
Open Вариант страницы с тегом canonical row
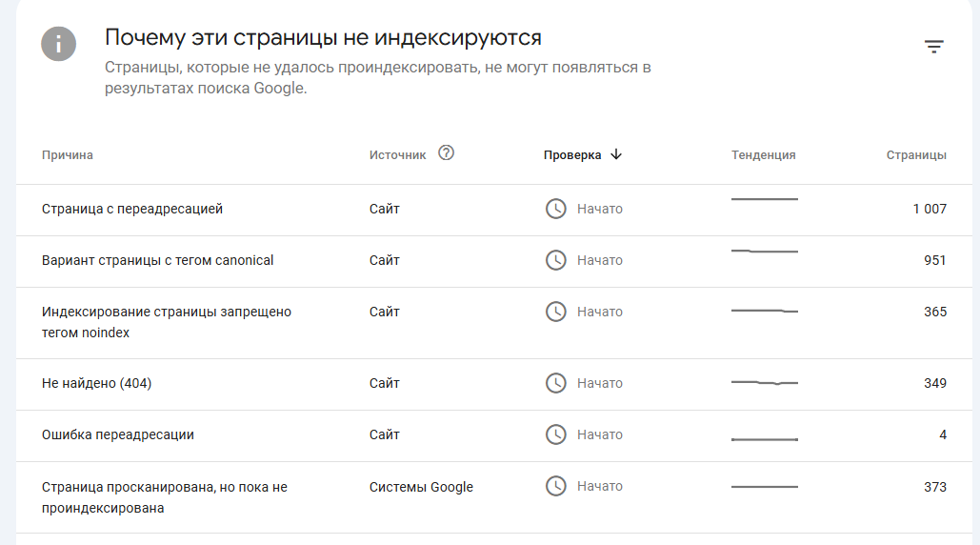point(158,260)
